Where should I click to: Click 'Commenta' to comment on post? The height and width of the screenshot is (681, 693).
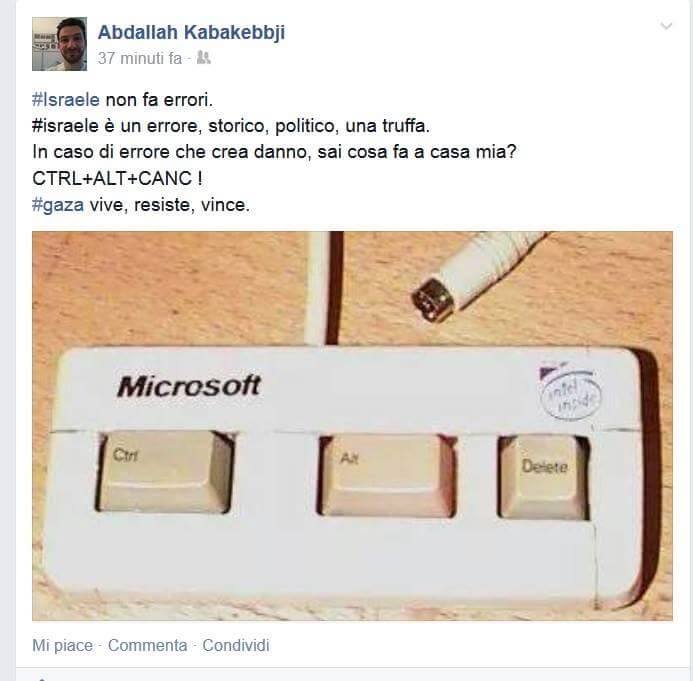[x=148, y=645]
